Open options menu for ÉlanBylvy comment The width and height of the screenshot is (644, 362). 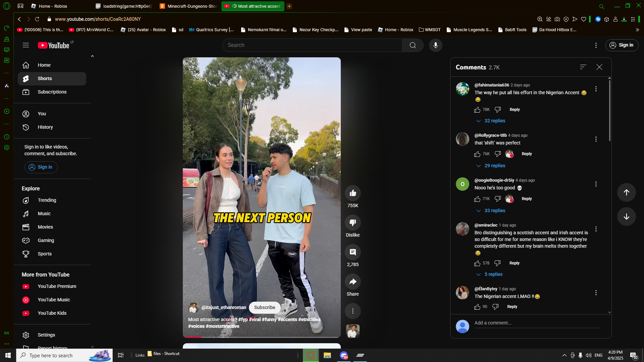pyautogui.click(x=596, y=293)
